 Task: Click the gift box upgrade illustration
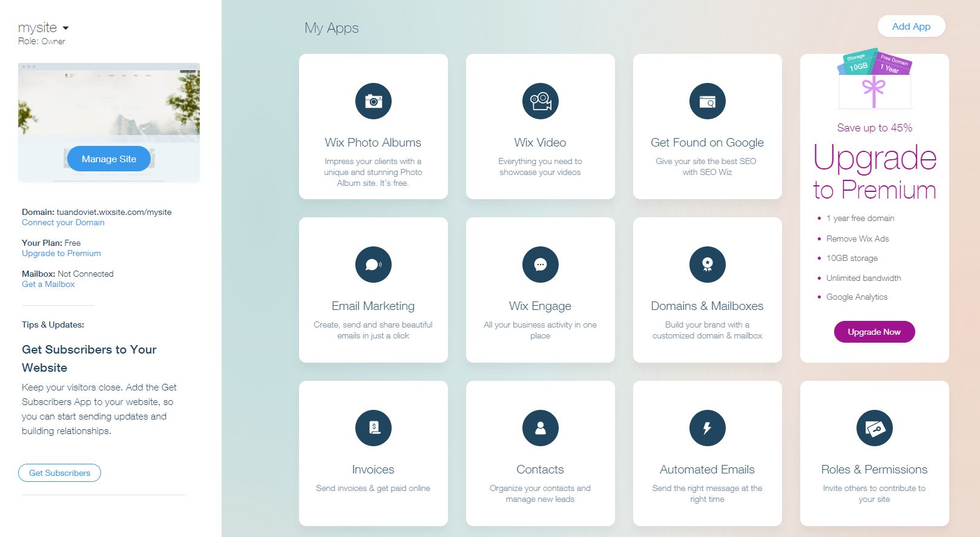(874, 78)
